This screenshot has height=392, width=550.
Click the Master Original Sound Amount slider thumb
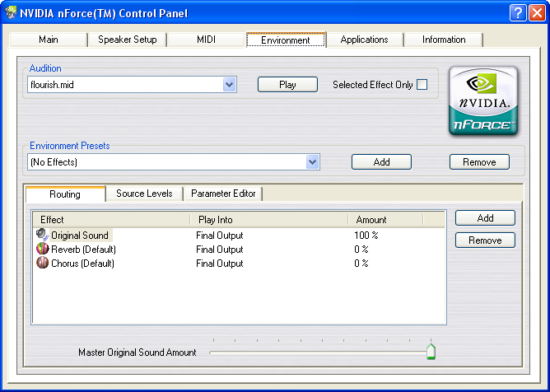(431, 352)
